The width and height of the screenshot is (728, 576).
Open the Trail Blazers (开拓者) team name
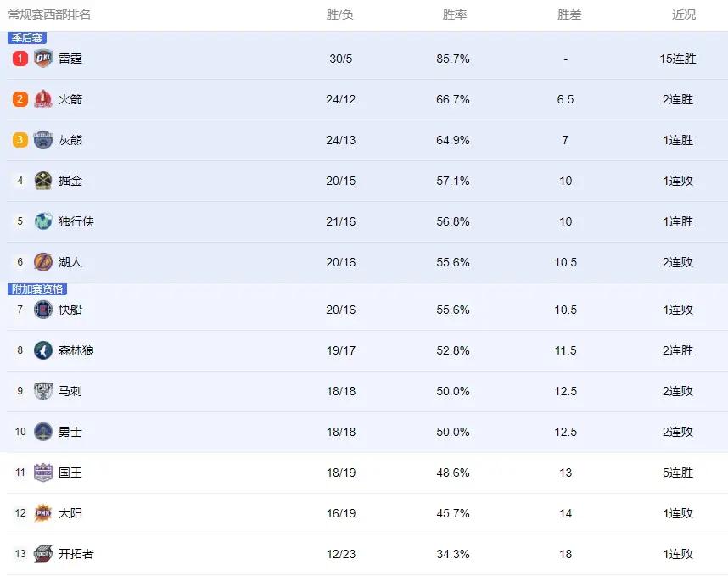76,554
